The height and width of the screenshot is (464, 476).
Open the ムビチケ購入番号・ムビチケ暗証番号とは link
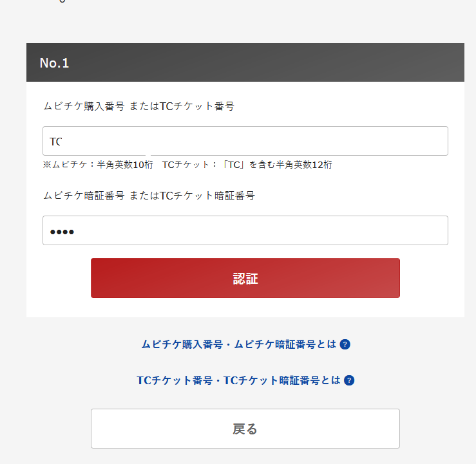[x=238, y=344]
